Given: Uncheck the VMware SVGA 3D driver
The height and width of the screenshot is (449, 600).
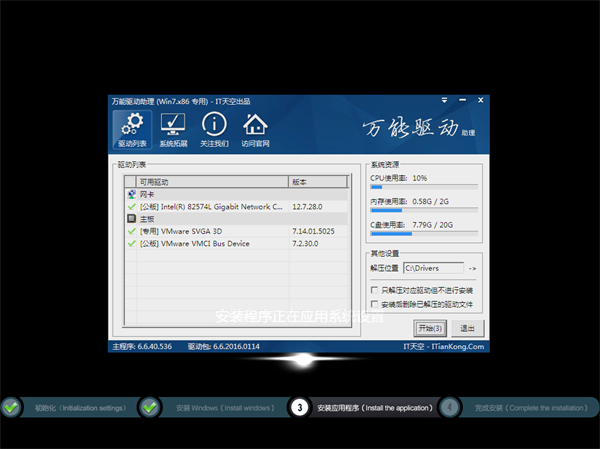Looking at the screenshot, I should (x=131, y=230).
